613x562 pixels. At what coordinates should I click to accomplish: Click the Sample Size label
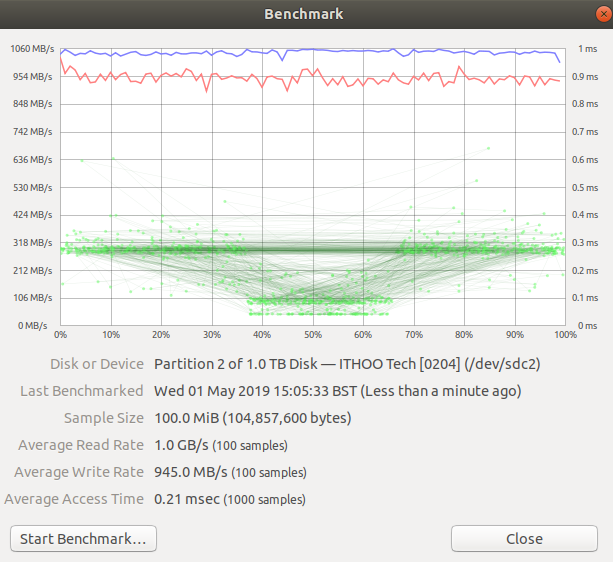click(x=104, y=418)
